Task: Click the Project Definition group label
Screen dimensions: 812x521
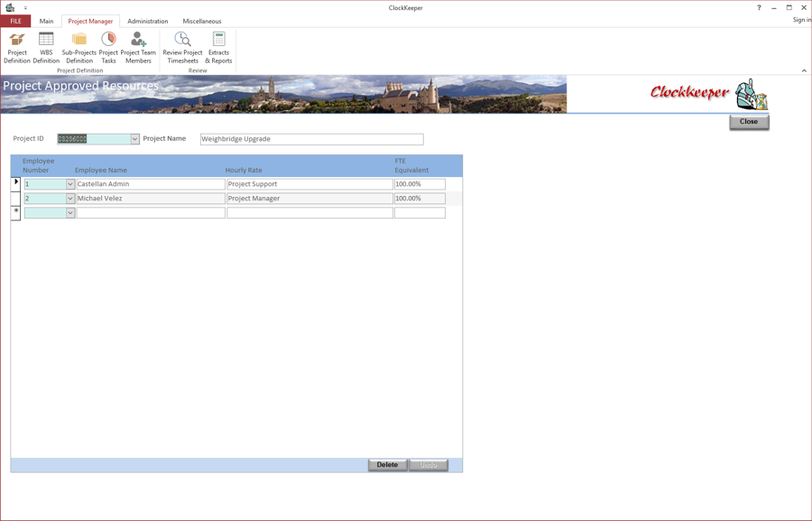Action: click(x=79, y=70)
